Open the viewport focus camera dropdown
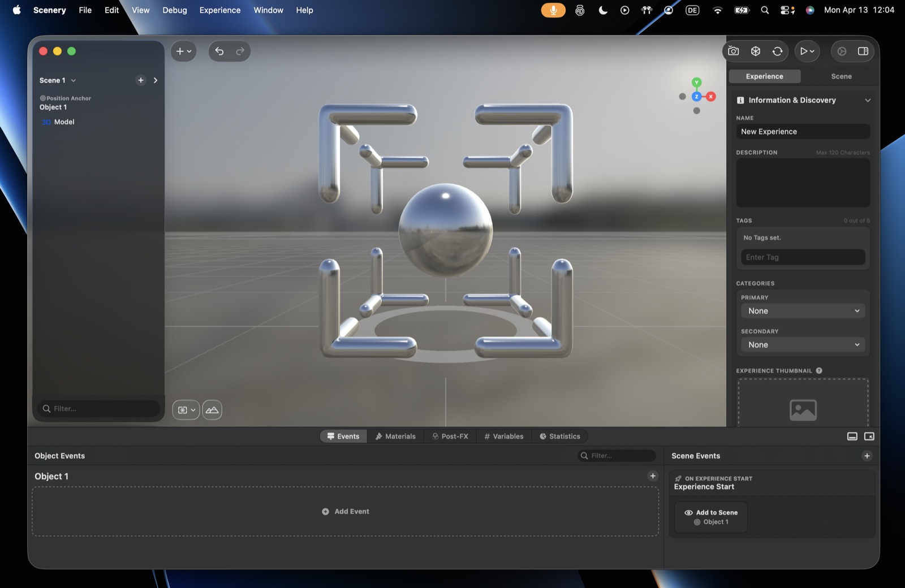The image size is (905, 588). pos(186,410)
